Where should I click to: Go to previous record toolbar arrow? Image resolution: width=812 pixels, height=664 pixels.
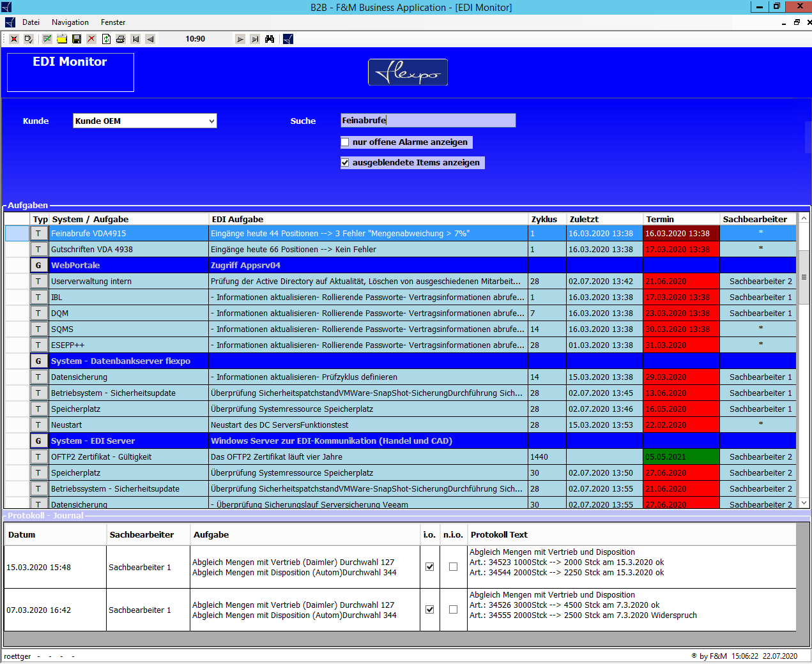(x=150, y=39)
